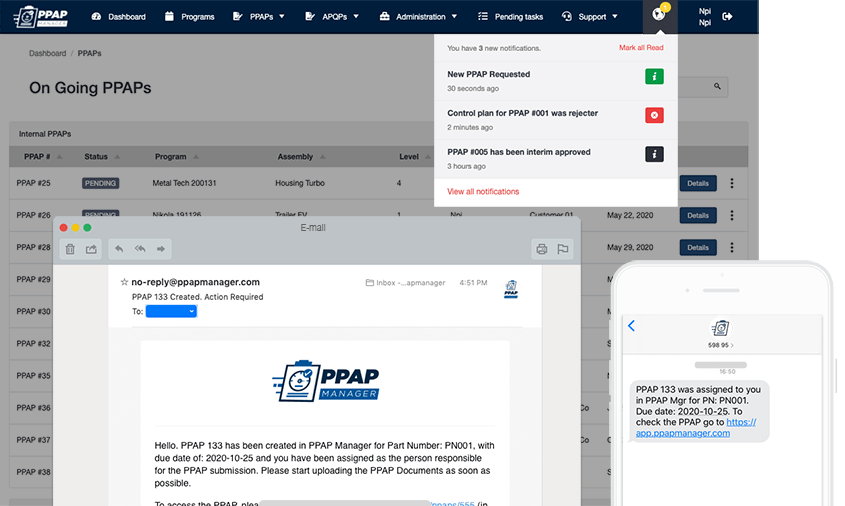845x506 pixels.
Task: Click print icon in E-mail window
Action: point(542,249)
